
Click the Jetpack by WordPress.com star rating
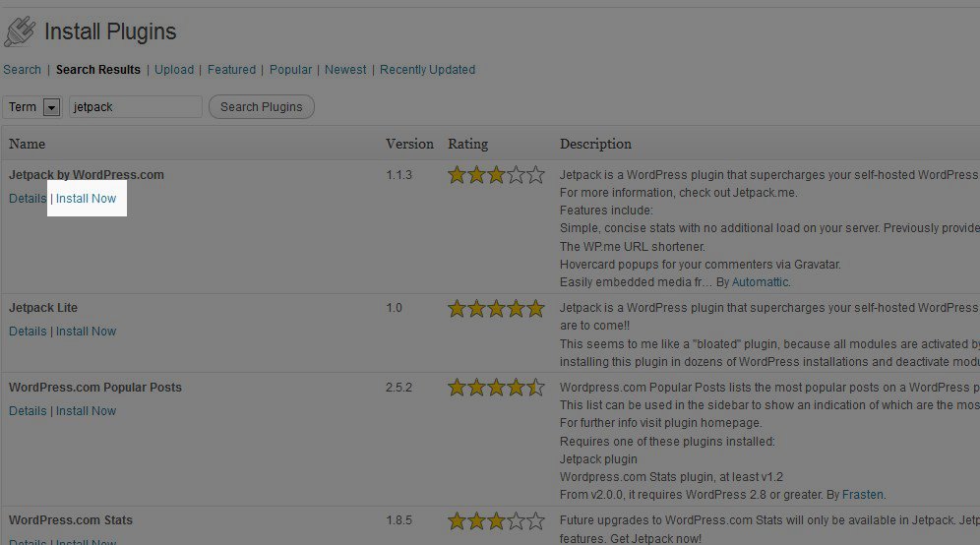pos(496,175)
